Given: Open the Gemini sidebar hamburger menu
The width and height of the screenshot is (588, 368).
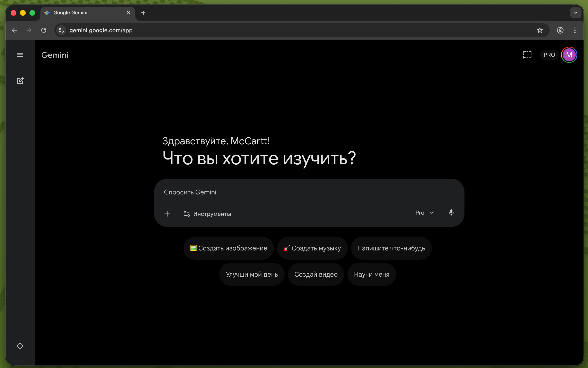Looking at the screenshot, I should click(20, 55).
